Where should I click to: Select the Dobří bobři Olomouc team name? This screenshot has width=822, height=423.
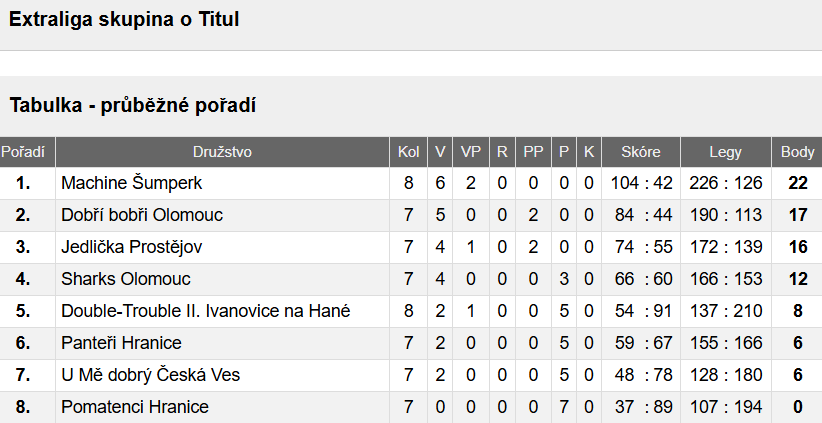click(142, 215)
